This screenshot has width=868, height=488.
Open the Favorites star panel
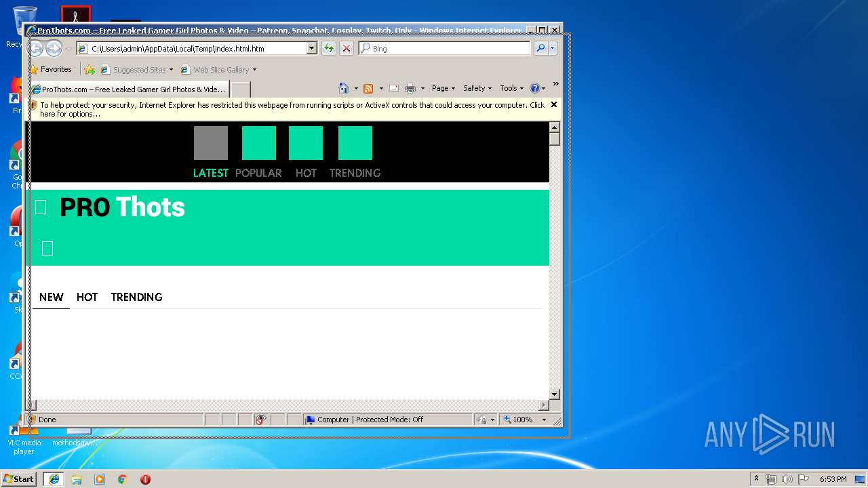coord(50,69)
